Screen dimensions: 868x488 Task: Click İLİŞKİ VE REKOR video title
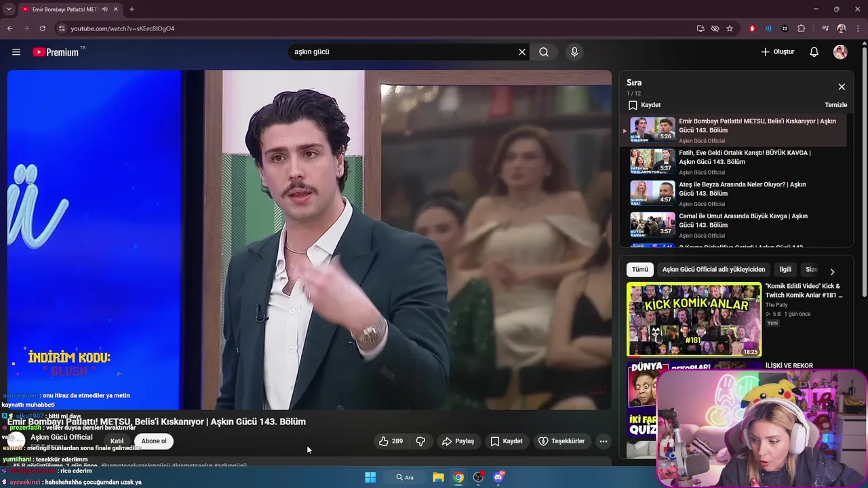(789, 366)
